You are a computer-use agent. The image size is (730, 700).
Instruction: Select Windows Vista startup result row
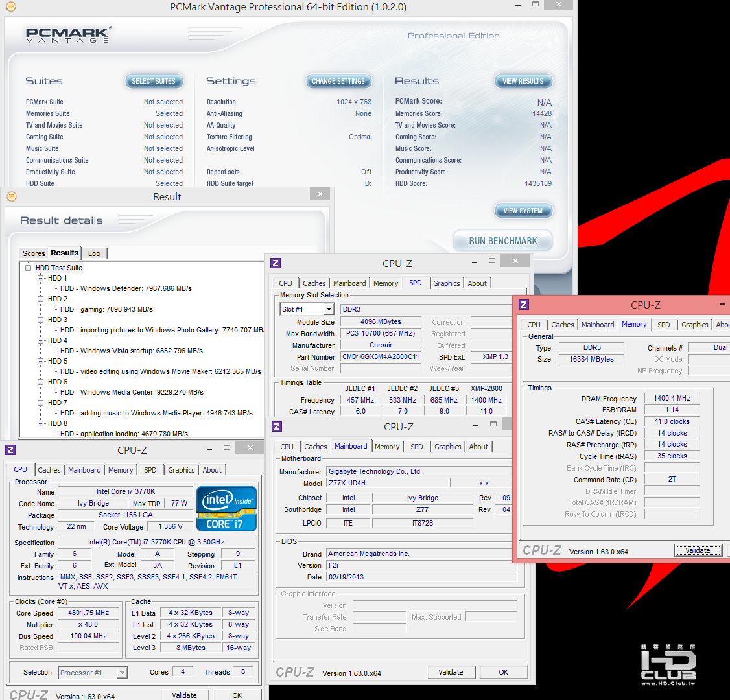[x=132, y=351]
